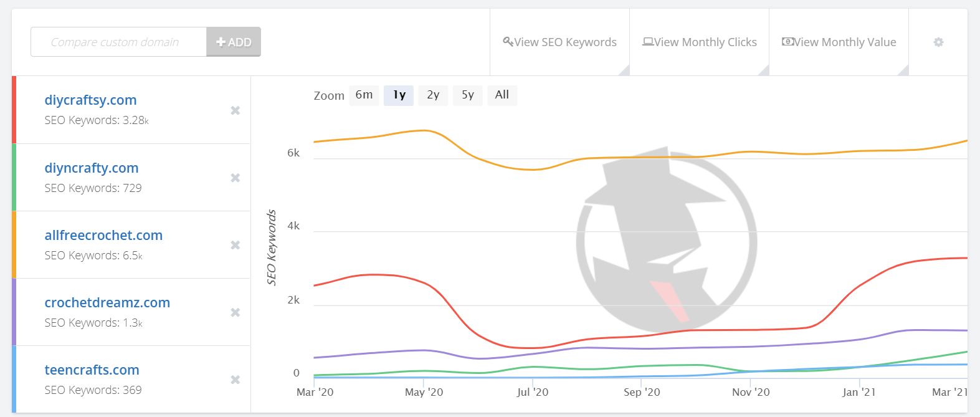
Task: Select the 1y zoom range
Action: point(399,95)
